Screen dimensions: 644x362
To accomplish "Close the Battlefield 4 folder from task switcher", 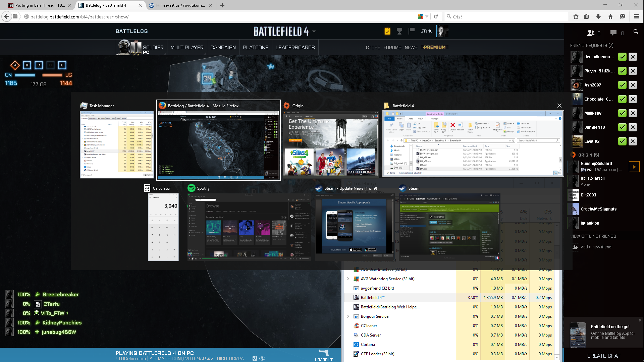I will pyautogui.click(x=559, y=106).
